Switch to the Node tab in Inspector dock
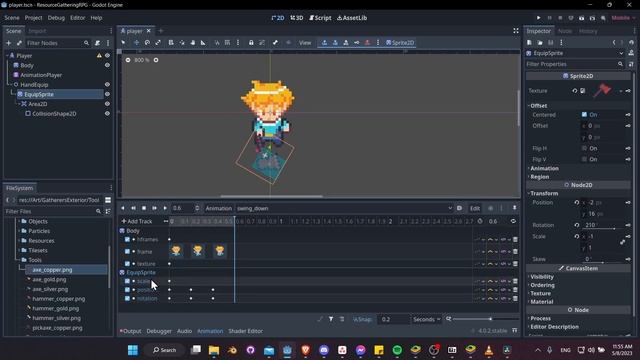 click(565, 31)
